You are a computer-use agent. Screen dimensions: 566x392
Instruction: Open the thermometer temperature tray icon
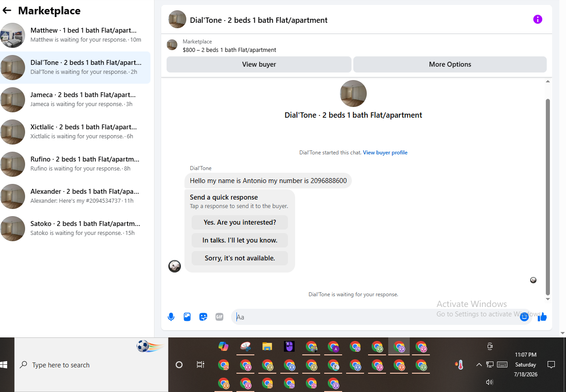[x=459, y=365]
